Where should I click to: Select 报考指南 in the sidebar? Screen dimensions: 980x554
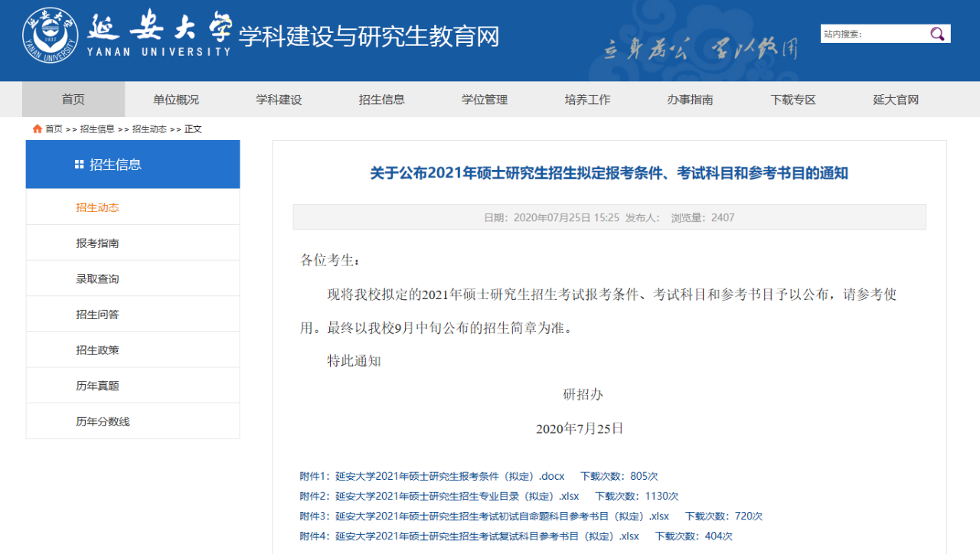click(x=132, y=243)
